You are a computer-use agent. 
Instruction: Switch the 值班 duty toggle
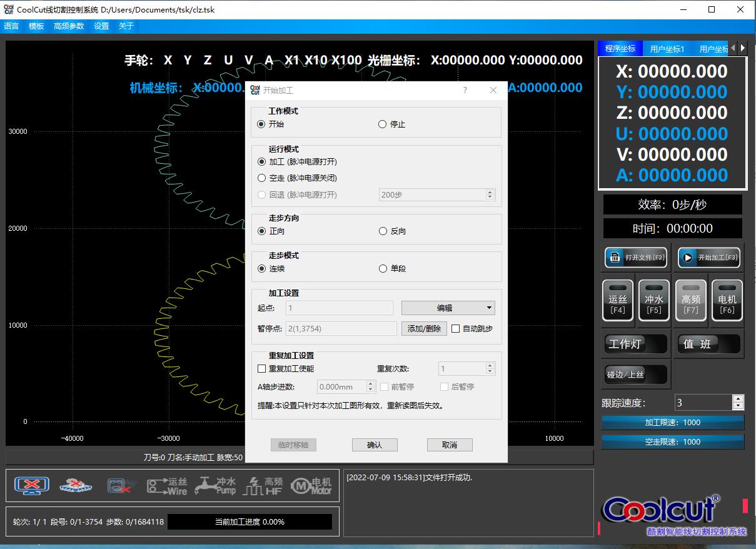tap(709, 344)
